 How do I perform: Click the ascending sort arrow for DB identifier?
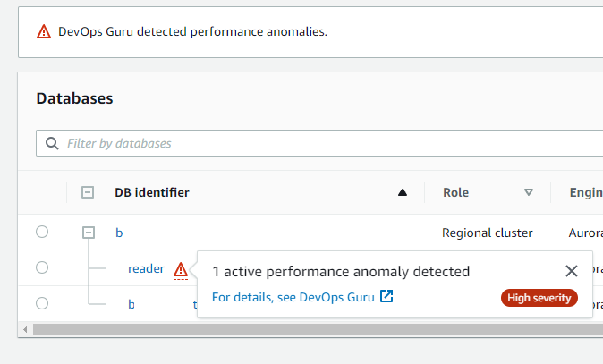(403, 192)
